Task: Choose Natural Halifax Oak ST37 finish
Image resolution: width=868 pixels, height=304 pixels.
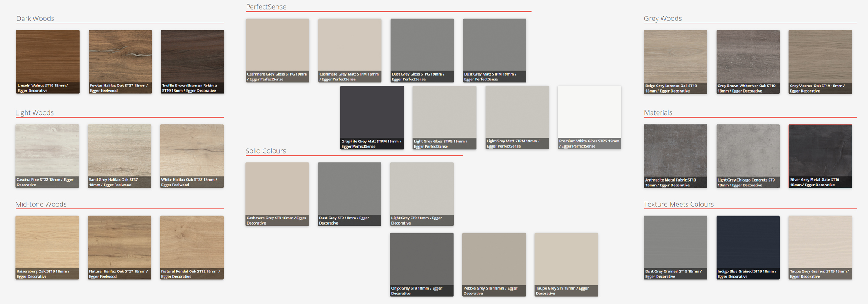Action: [x=119, y=248]
